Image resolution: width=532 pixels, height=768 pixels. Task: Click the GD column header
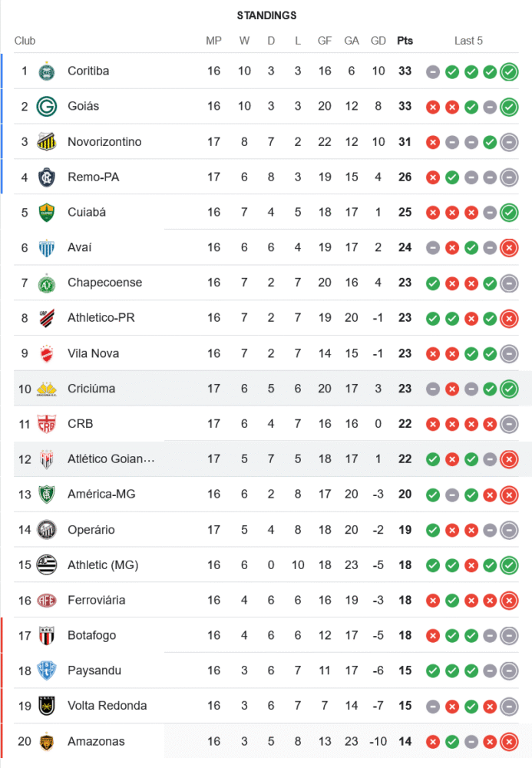(378, 41)
